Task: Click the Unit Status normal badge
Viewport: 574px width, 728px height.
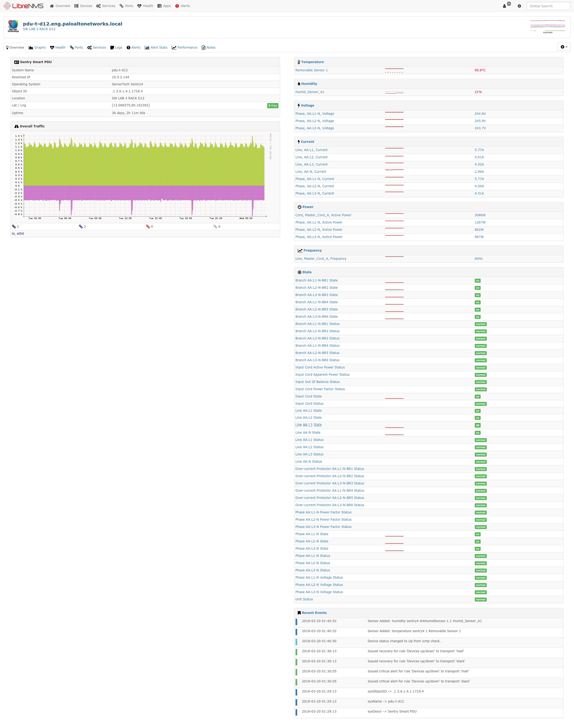Action: pos(480,599)
